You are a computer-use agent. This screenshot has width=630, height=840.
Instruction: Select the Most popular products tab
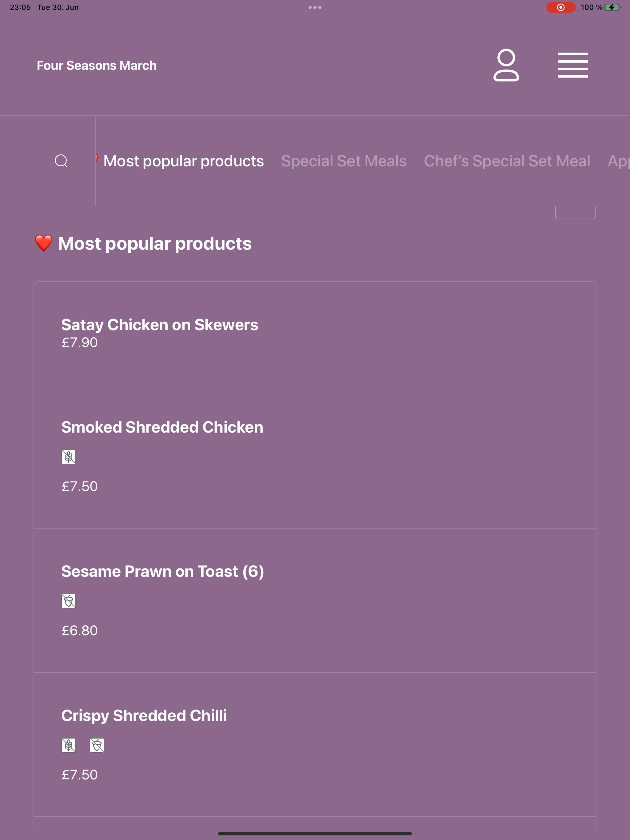184,161
